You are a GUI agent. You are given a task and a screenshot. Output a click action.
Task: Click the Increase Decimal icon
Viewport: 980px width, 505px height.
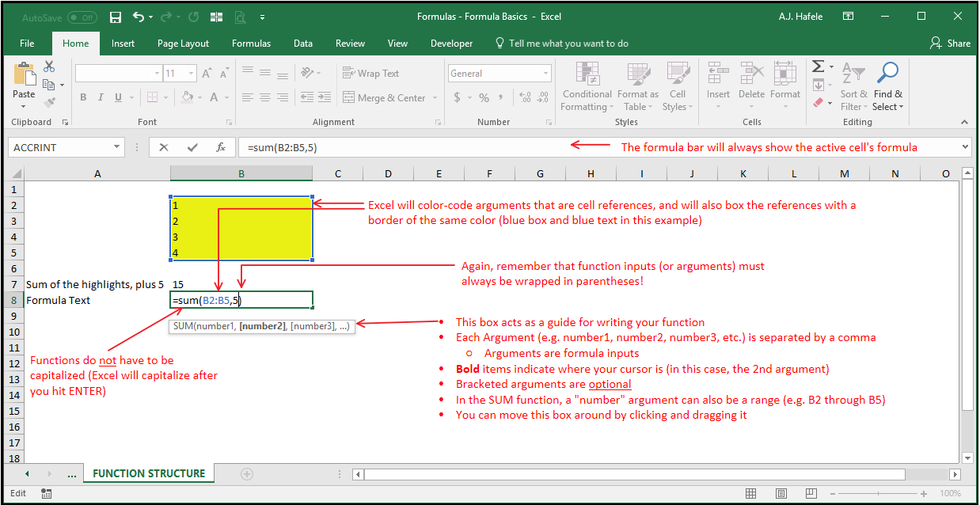[523, 97]
